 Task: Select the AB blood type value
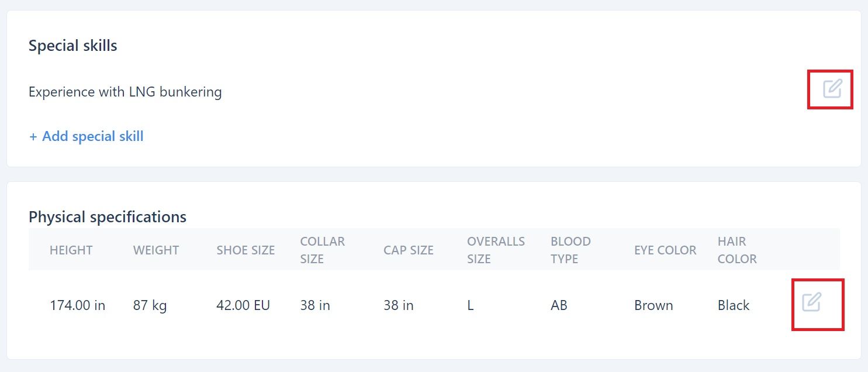(559, 305)
